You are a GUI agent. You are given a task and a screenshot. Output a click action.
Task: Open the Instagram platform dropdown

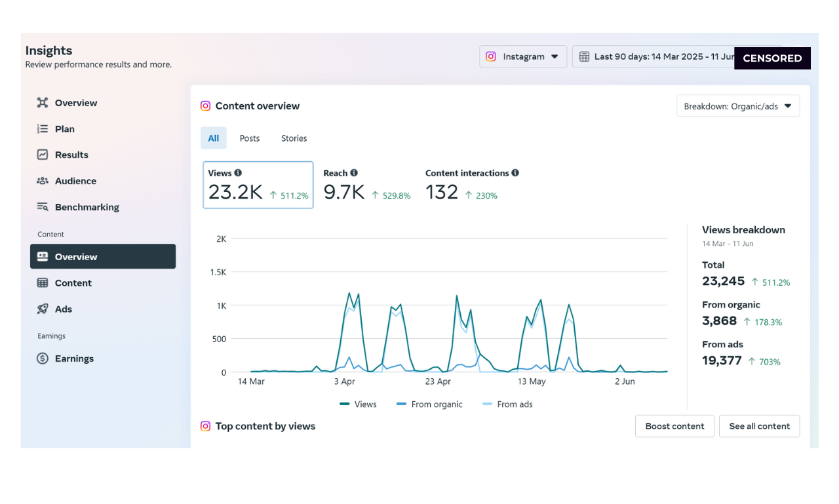[x=523, y=57]
